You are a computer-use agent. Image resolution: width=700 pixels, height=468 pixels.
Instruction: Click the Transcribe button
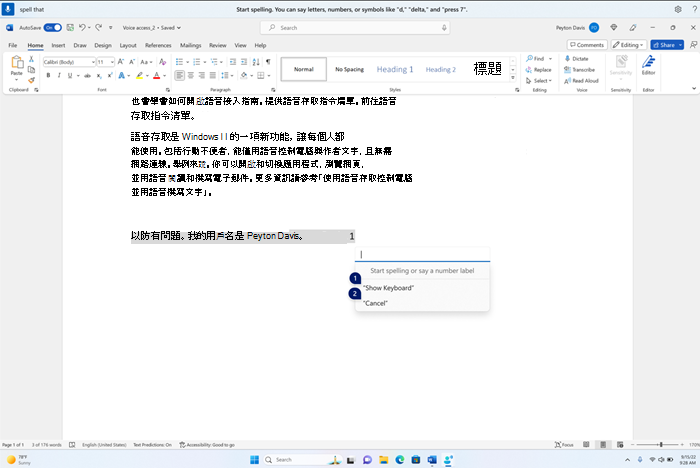coord(579,70)
